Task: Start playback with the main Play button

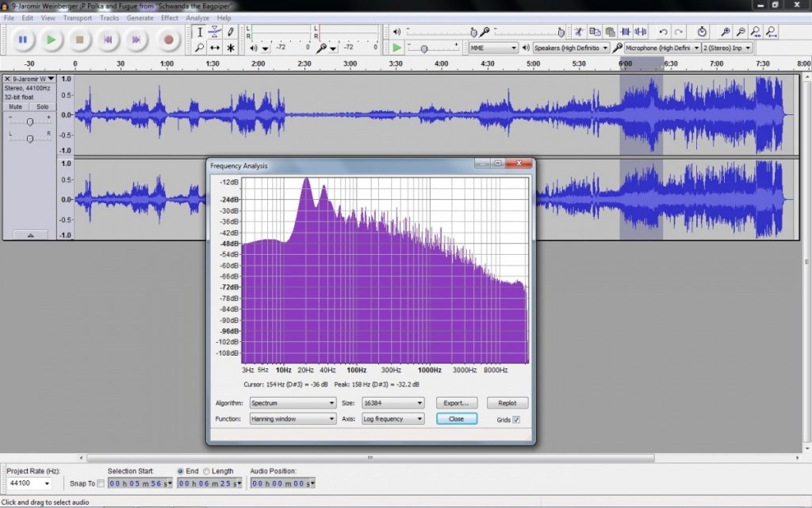Action: [x=51, y=40]
